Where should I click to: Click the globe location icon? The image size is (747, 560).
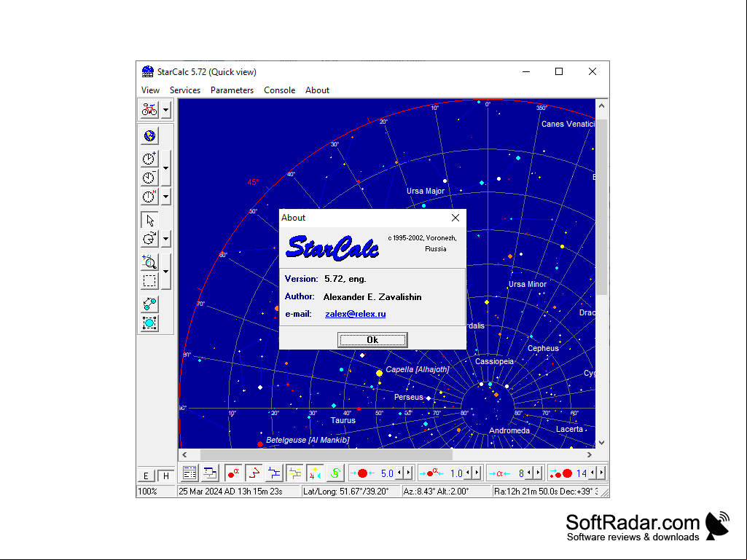(x=149, y=135)
